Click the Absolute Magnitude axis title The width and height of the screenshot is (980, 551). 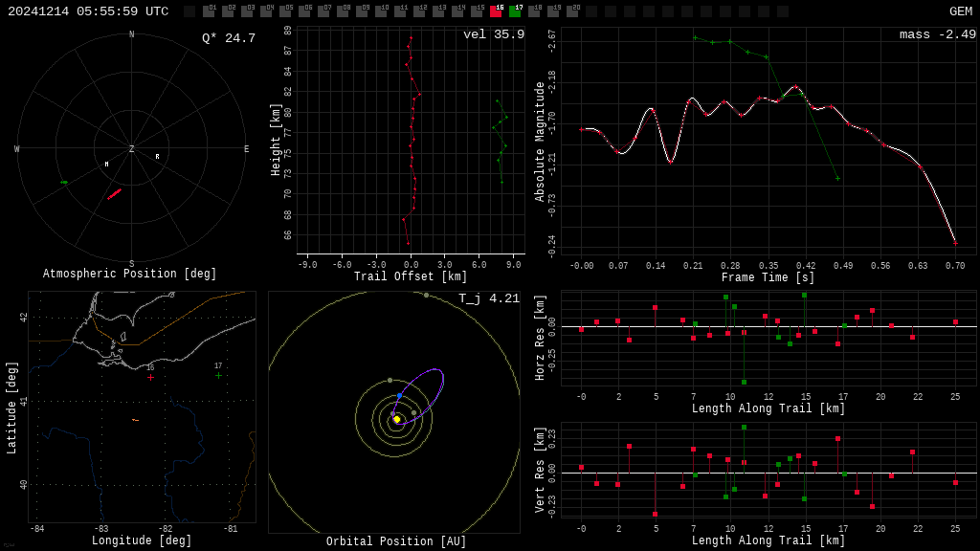[540, 142]
